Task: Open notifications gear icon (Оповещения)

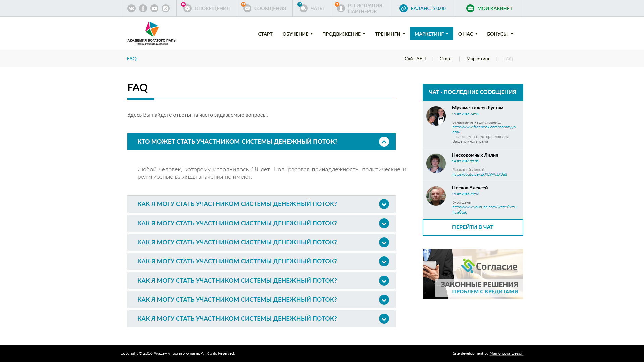Action: click(187, 8)
